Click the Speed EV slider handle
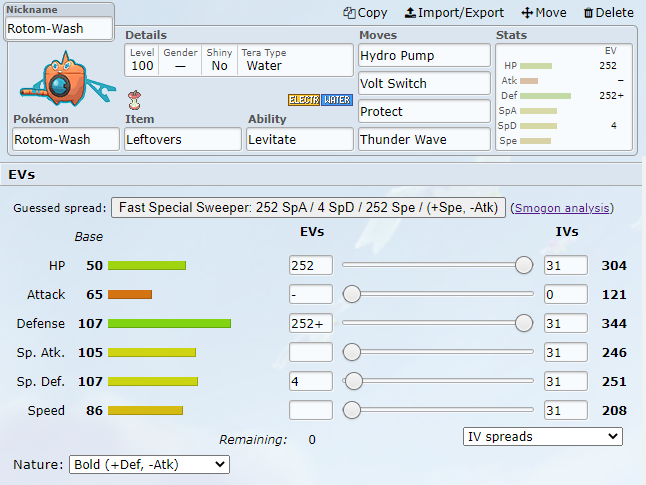The width and height of the screenshot is (646, 485). 352,410
